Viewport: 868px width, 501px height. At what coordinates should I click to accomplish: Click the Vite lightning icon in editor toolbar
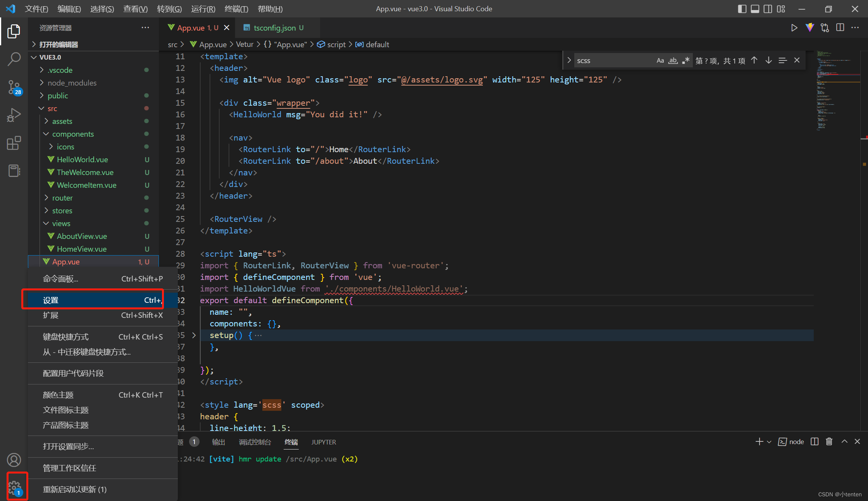click(x=809, y=28)
